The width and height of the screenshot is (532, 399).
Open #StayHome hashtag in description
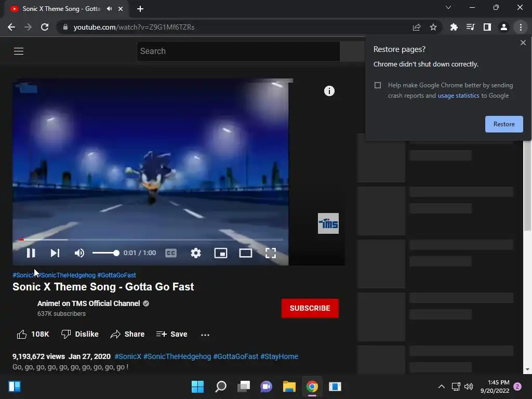pos(279,356)
